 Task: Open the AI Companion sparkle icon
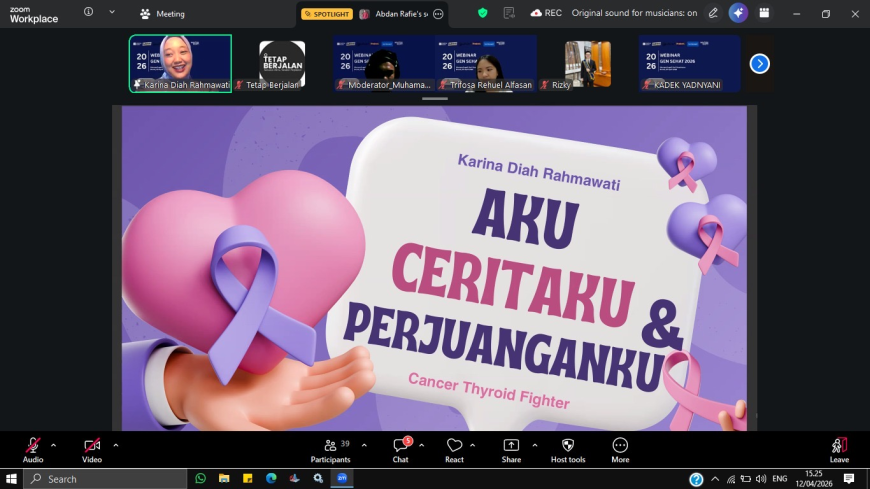pos(738,13)
